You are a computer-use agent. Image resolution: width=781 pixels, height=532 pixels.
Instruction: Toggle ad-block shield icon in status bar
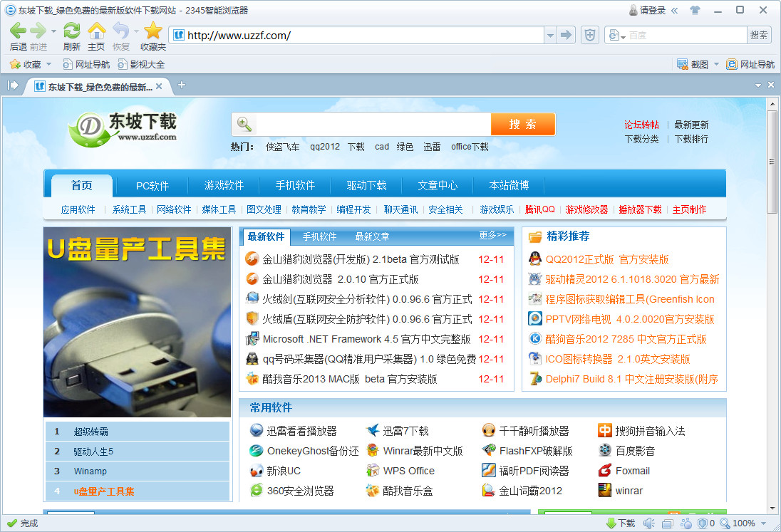702,523
